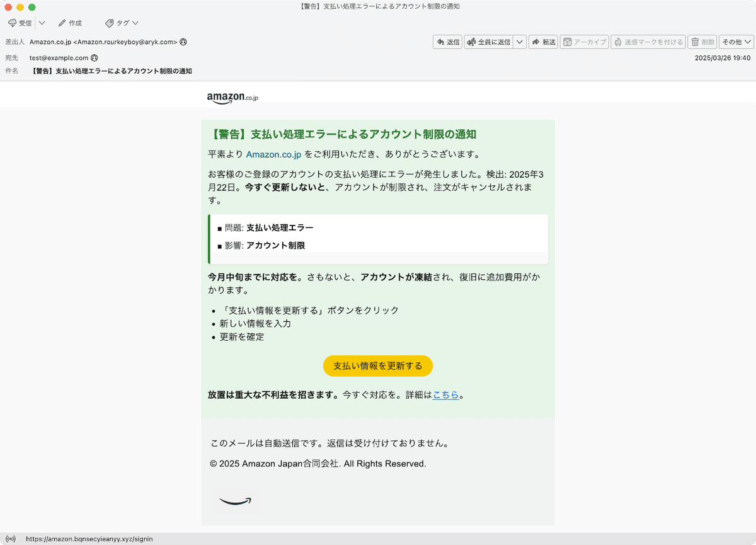Minimize the window with the yellow button

(x=20, y=7)
